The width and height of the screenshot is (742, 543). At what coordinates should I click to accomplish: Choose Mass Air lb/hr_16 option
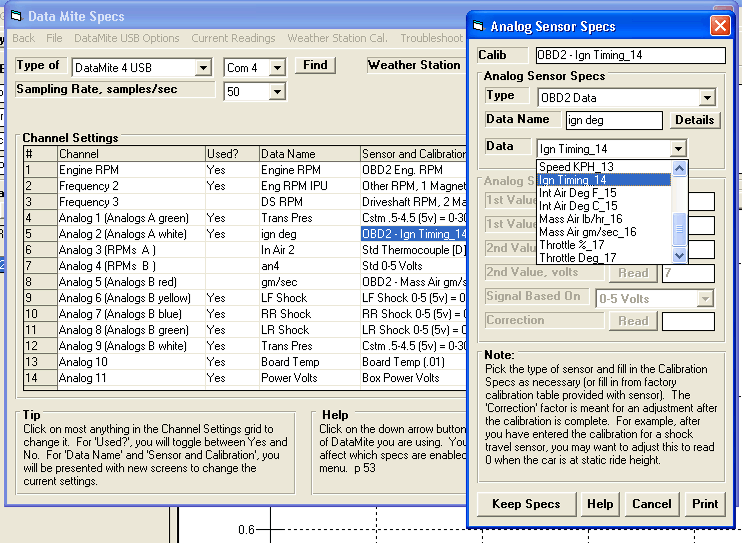tap(604, 219)
